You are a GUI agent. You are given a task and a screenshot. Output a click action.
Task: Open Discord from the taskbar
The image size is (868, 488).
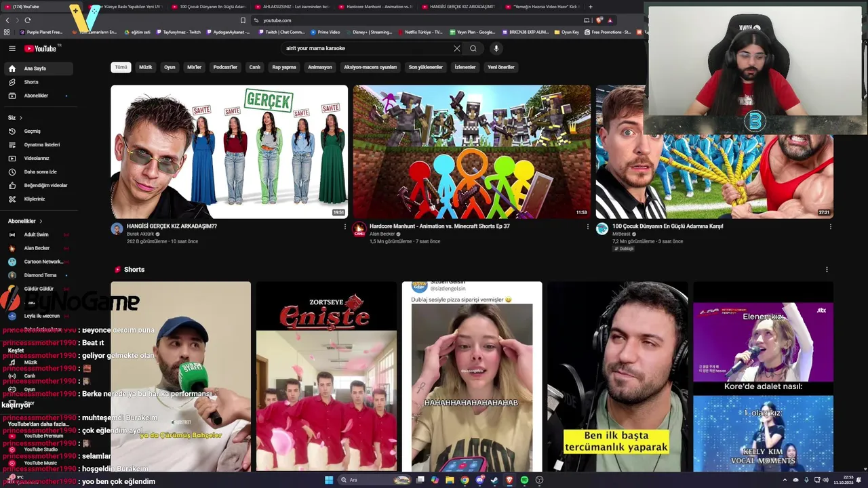[479, 480]
